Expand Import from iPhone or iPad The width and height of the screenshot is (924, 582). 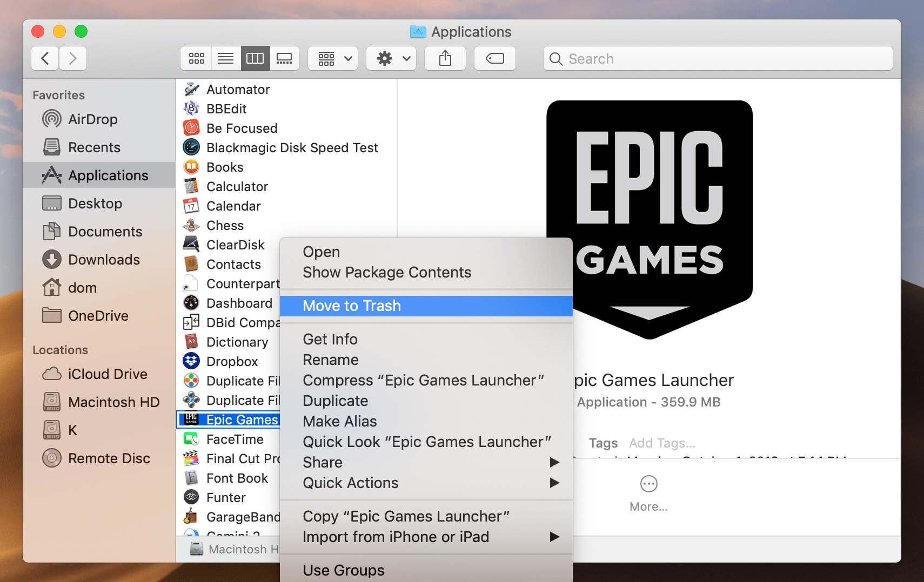coord(426,537)
